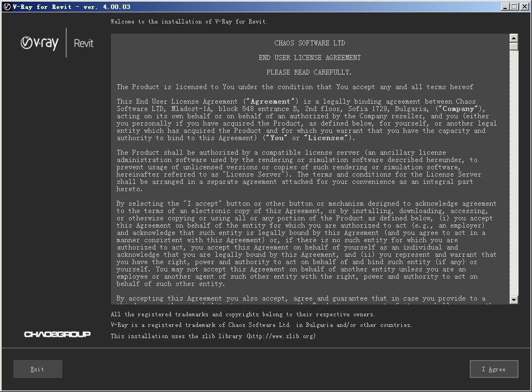This screenshot has width=532, height=392.
Task: Click the zlib URL http://www.zlib.org text
Action: pyautogui.click(x=281, y=336)
